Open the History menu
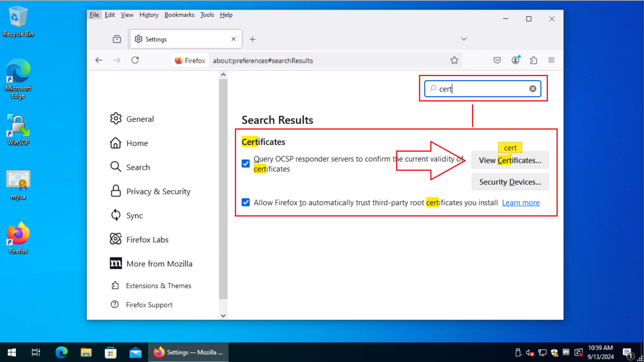The width and height of the screenshot is (644, 362). 149,15
